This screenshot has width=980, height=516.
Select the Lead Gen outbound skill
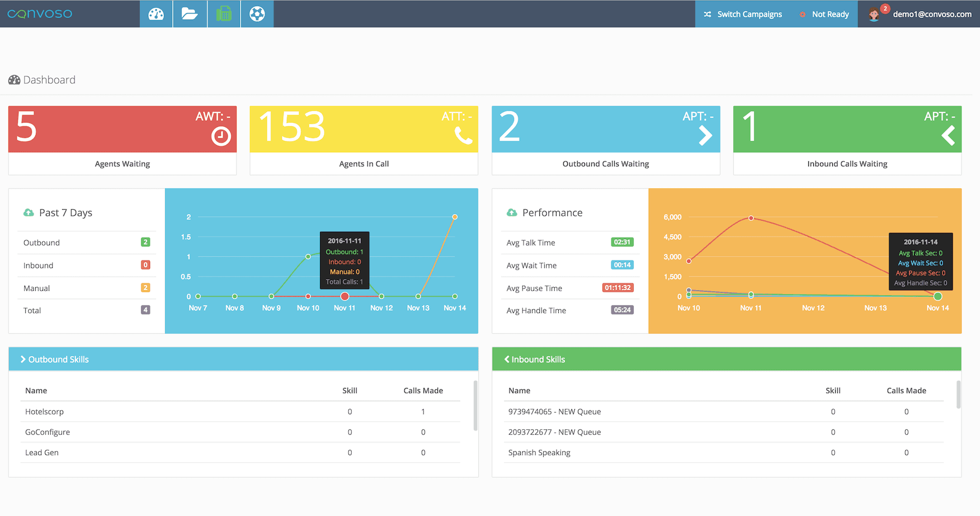click(x=241, y=453)
